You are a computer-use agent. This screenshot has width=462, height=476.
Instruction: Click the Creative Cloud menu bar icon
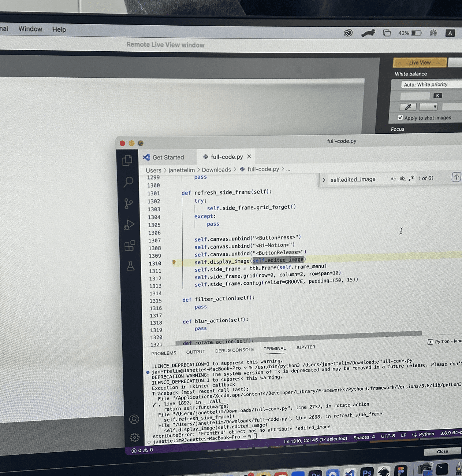(x=348, y=33)
